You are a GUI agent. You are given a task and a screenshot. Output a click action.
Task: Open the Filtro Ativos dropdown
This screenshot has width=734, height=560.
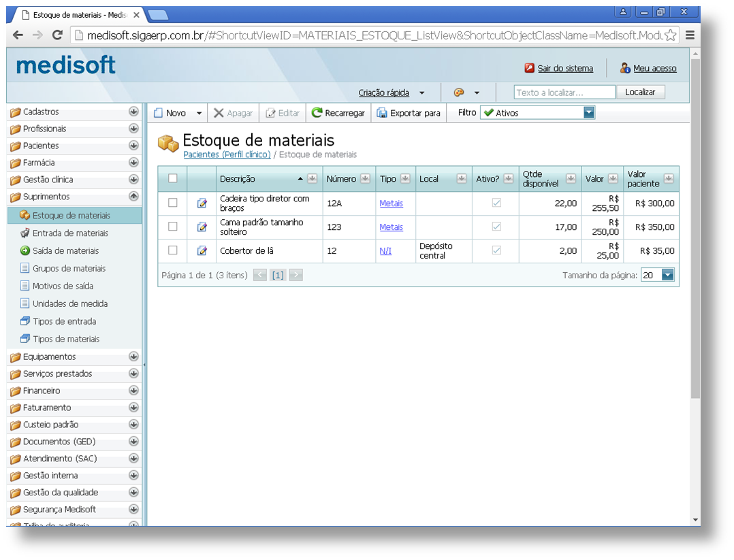589,113
